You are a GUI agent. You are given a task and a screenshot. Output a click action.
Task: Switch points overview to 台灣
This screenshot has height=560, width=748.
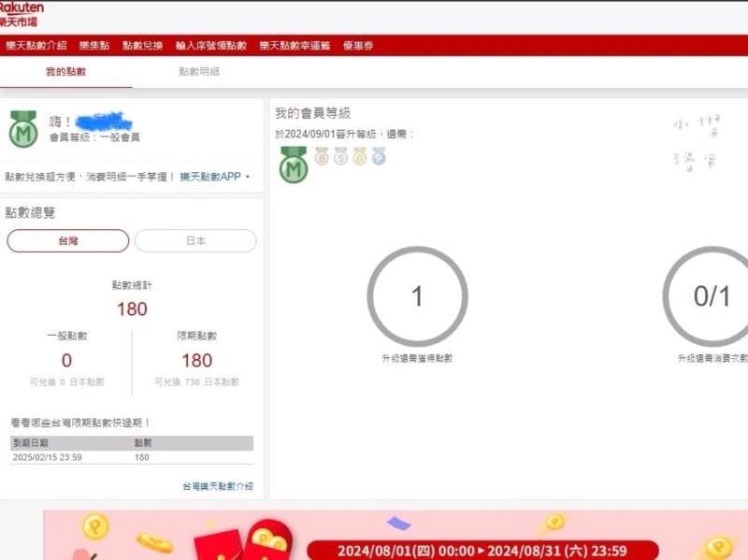pyautogui.click(x=66, y=240)
